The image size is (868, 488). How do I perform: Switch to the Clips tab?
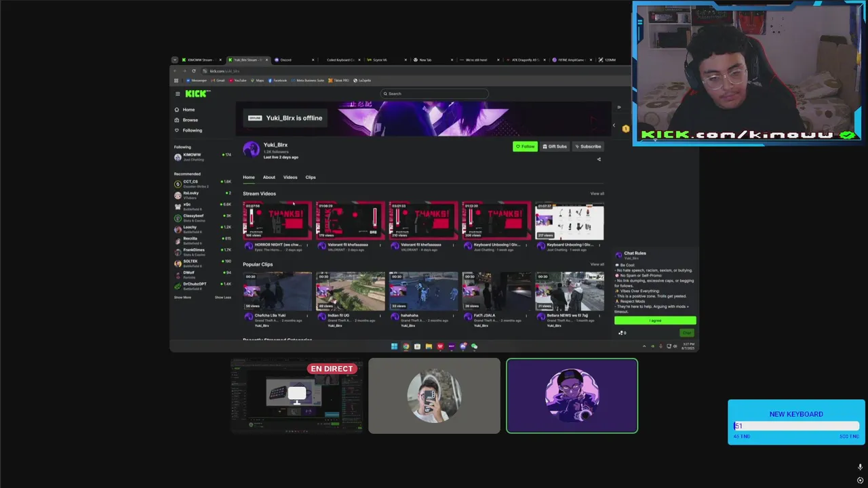pos(311,178)
